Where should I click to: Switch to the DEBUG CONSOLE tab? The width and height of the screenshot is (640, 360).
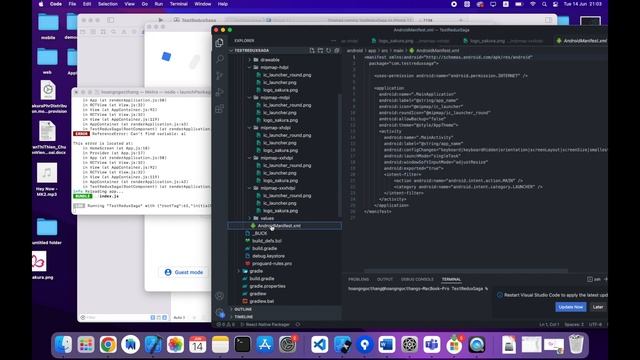click(x=417, y=280)
